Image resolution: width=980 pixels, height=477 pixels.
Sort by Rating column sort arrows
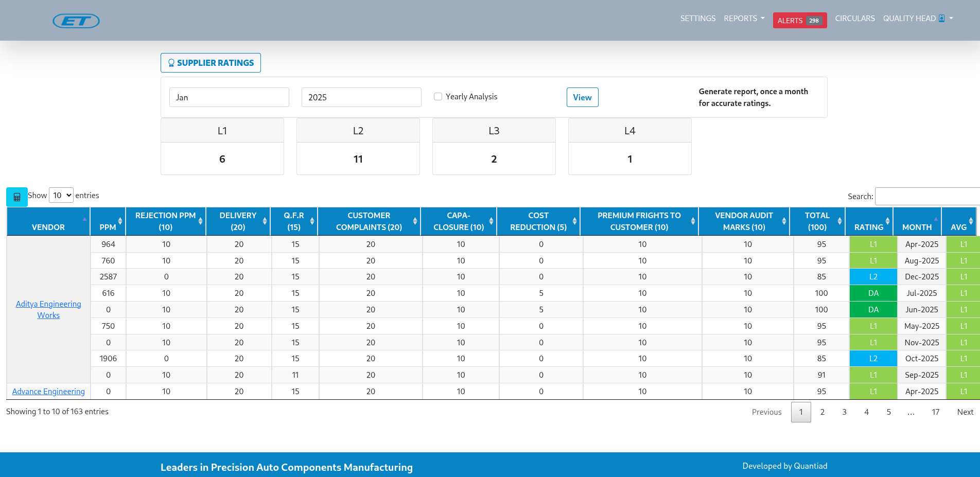[887, 221]
